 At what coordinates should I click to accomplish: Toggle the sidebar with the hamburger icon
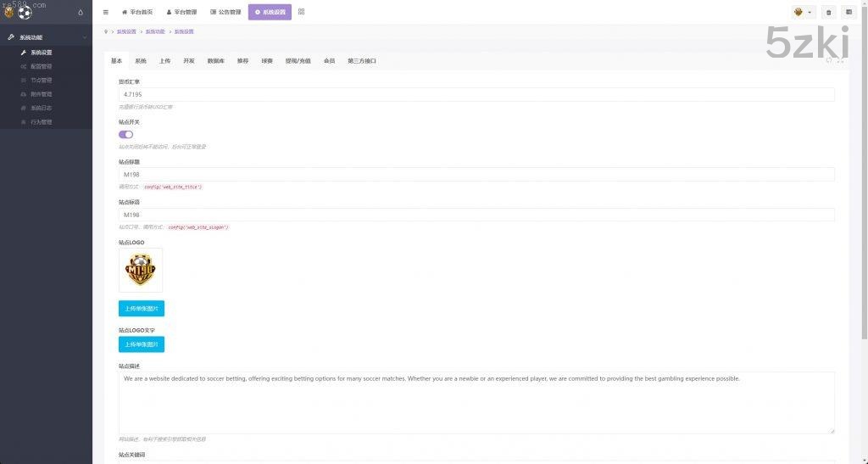coord(106,12)
